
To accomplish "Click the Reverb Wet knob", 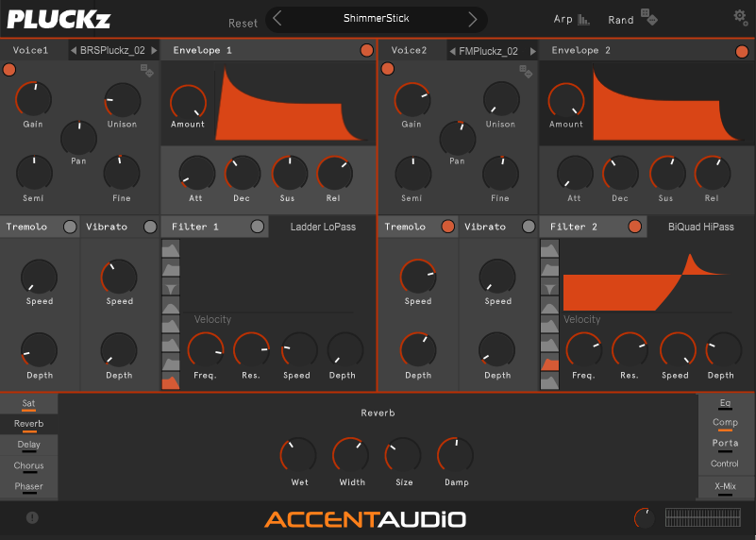I will click(299, 456).
